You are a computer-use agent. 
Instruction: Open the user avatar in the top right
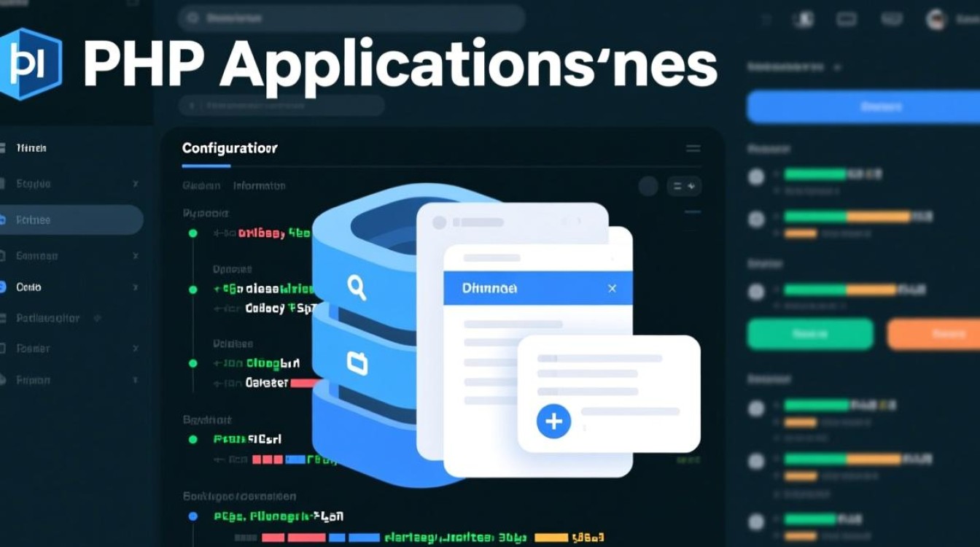coord(936,20)
